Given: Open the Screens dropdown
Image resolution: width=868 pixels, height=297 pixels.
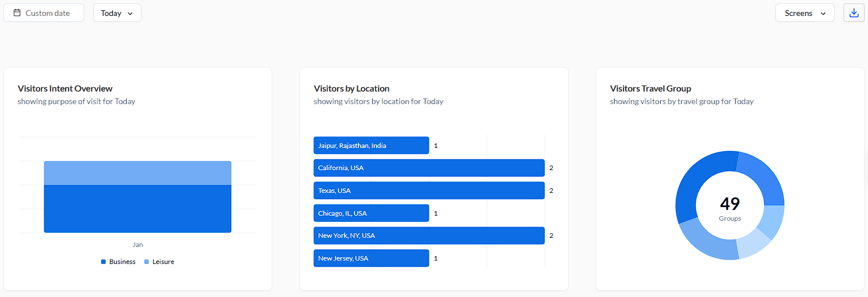Looking at the screenshot, I should (x=804, y=13).
